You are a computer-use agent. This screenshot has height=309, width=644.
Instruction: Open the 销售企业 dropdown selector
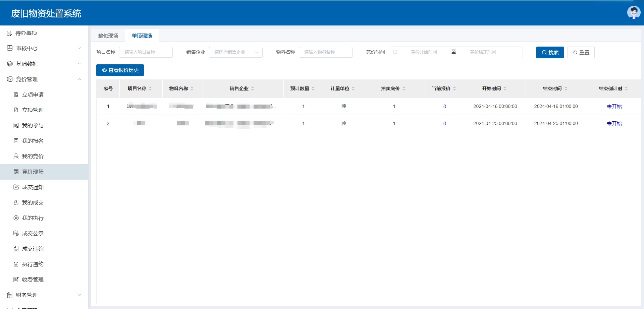point(235,52)
